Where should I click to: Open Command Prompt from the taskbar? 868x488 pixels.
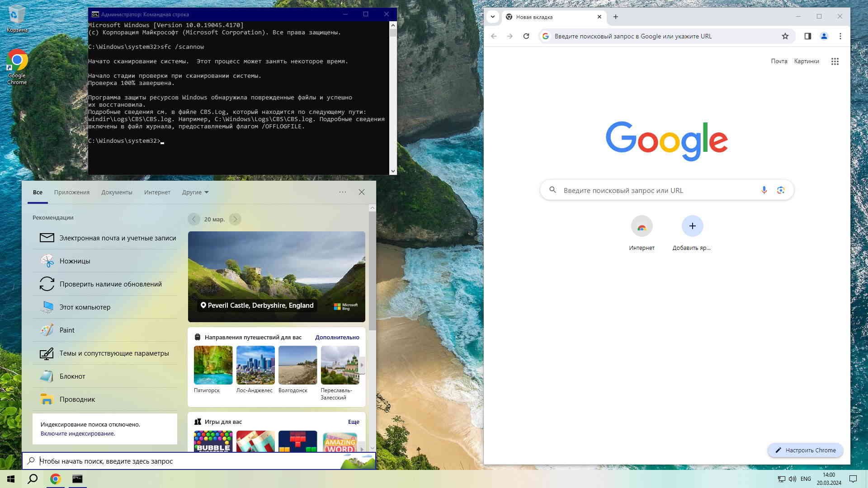click(x=77, y=479)
